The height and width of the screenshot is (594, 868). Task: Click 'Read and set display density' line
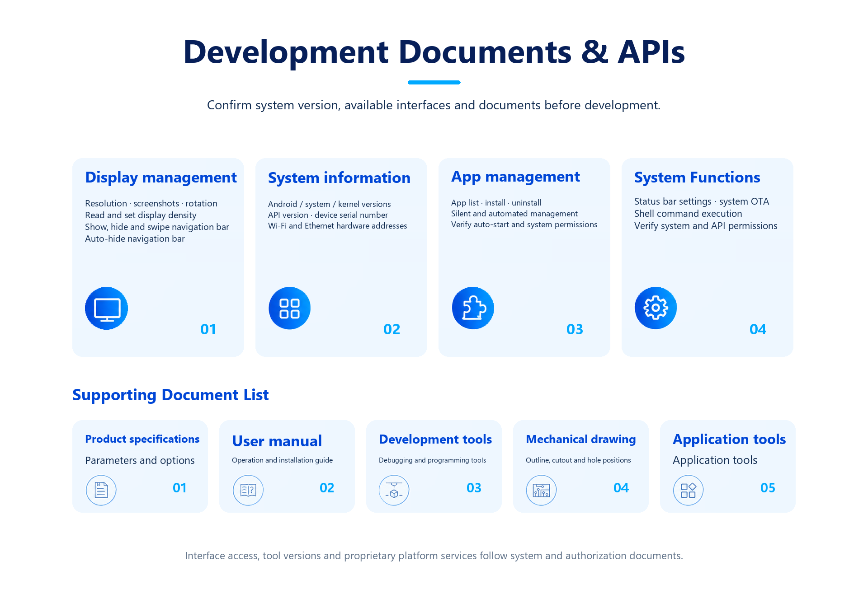141,215
